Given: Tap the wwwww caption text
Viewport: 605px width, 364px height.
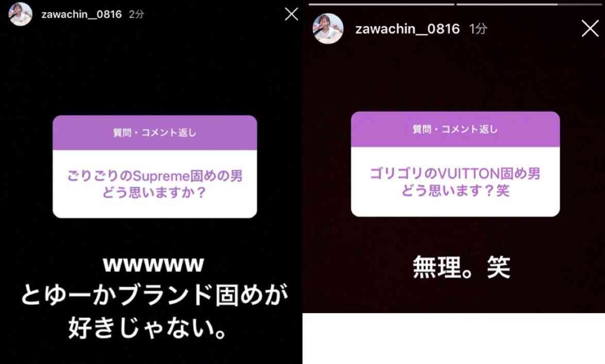Looking at the screenshot, I should point(154,265).
